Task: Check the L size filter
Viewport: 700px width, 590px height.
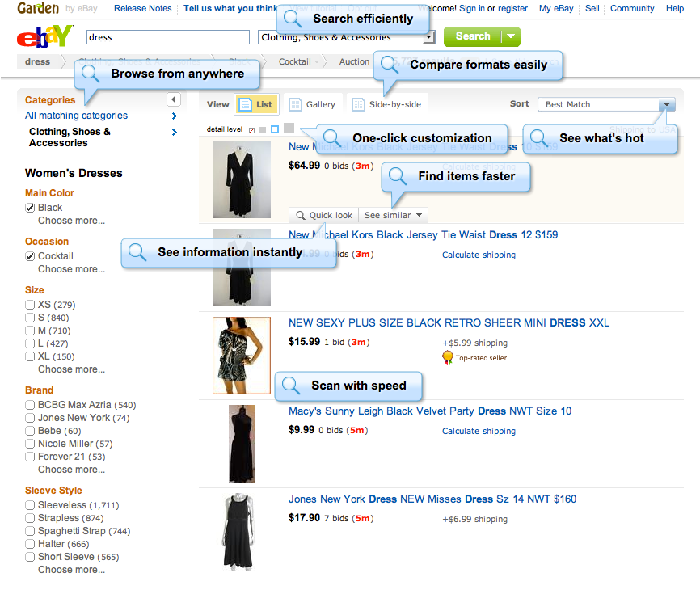Action: pos(30,343)
